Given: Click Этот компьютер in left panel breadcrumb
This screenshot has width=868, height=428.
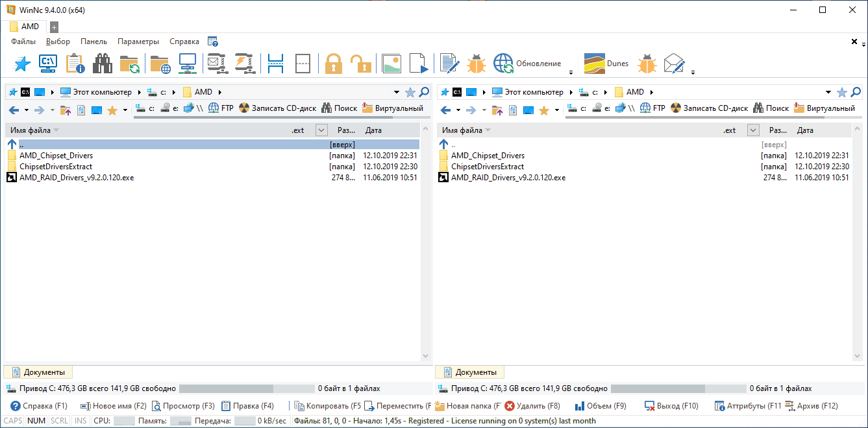Looking at the screenshot, I should pyautogui.click(x=96, y=92).
